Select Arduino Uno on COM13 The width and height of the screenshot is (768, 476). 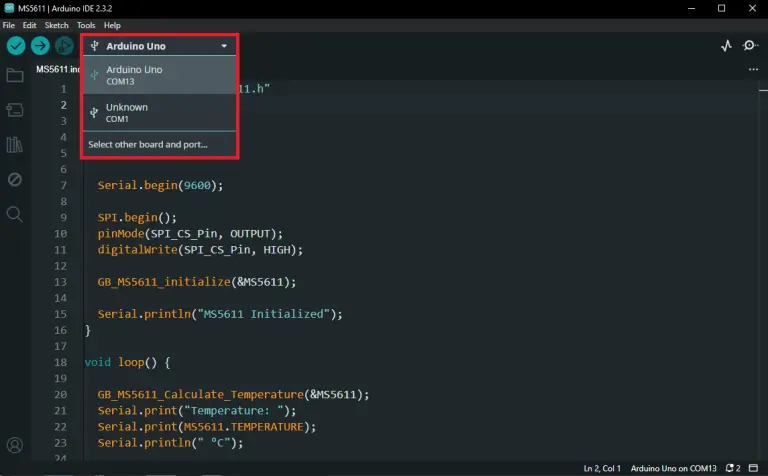point(160,75)
